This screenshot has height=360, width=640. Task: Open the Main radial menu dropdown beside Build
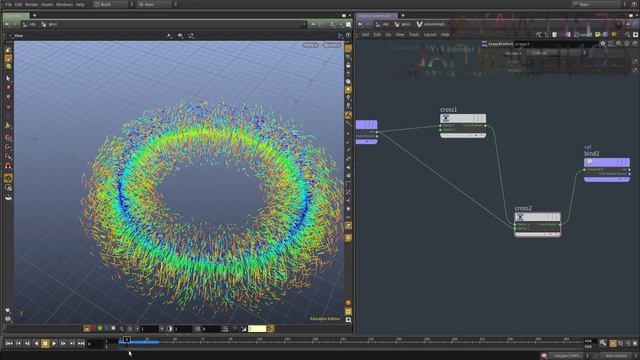click(156, 4)
